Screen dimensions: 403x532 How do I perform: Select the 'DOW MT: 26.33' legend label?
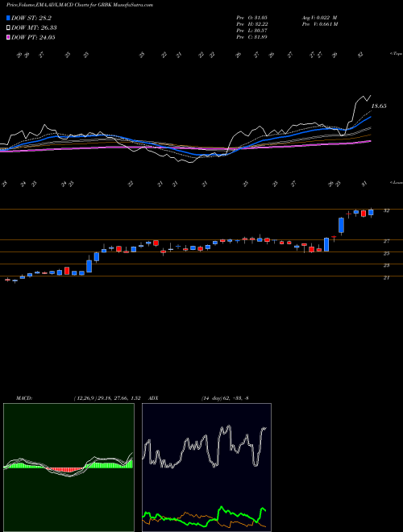click(x=34, y=28)
